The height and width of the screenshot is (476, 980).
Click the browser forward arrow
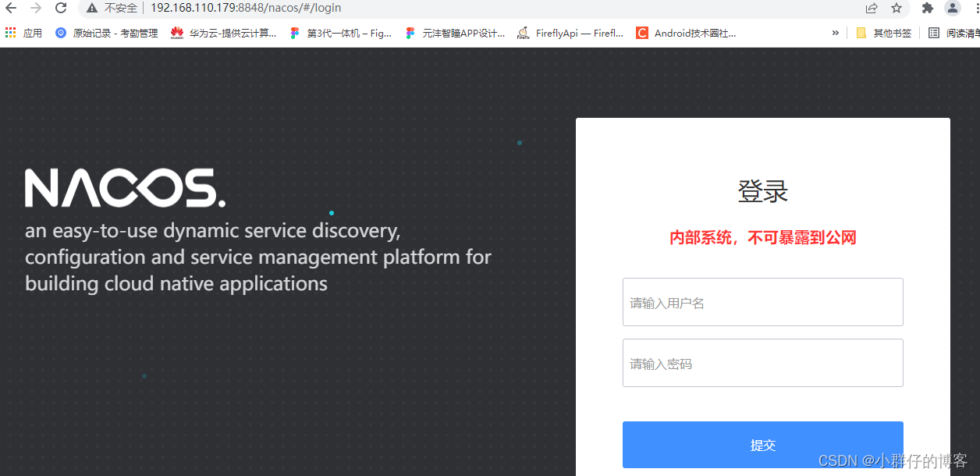[36, 8]
